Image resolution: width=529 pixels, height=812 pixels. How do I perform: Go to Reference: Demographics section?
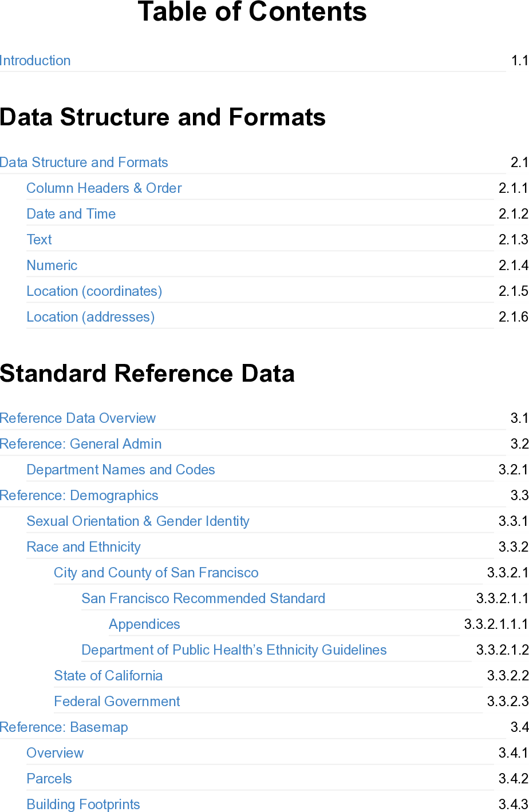click(79, 496)
